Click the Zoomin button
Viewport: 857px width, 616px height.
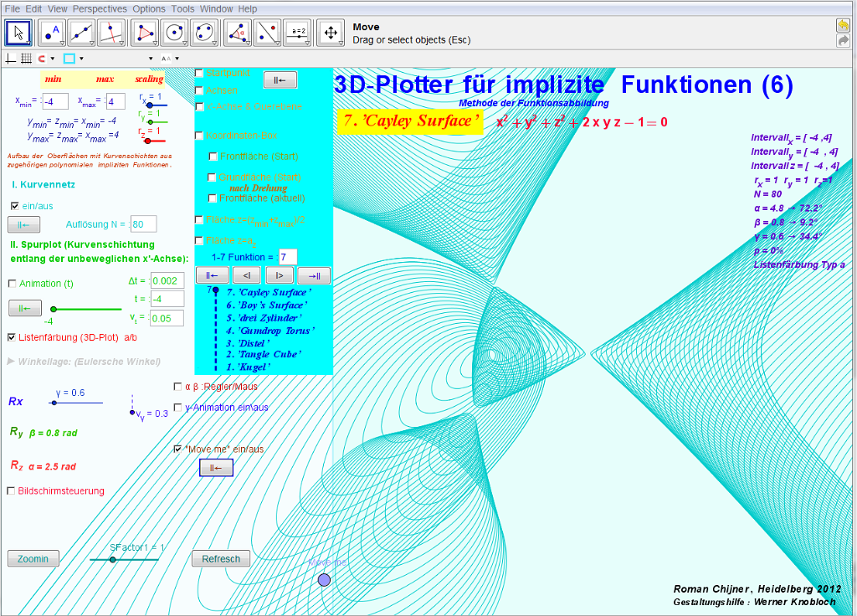[x=33, y=559]
